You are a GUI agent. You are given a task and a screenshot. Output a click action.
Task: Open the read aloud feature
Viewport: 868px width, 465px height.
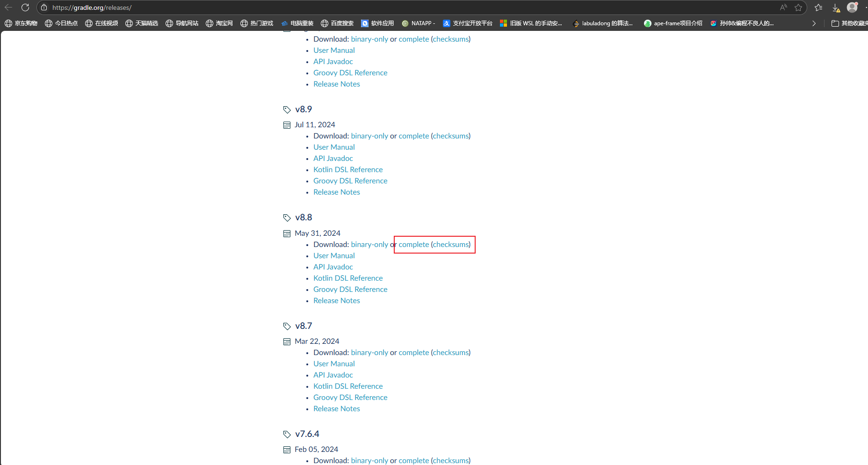783,7
